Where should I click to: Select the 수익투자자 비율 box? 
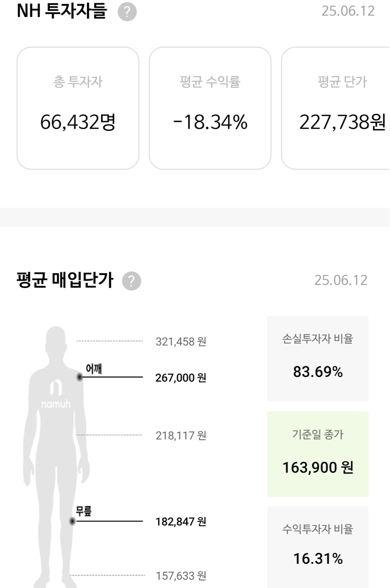318,547
